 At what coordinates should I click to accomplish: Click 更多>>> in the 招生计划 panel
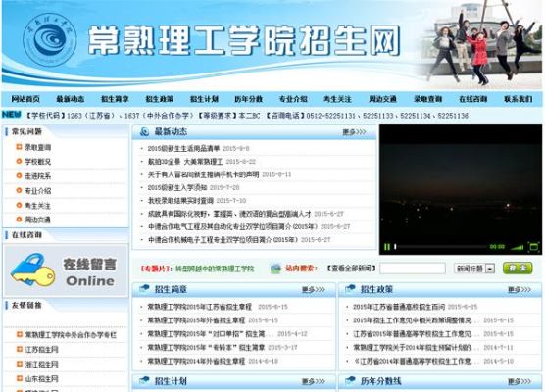click(314, 381)
